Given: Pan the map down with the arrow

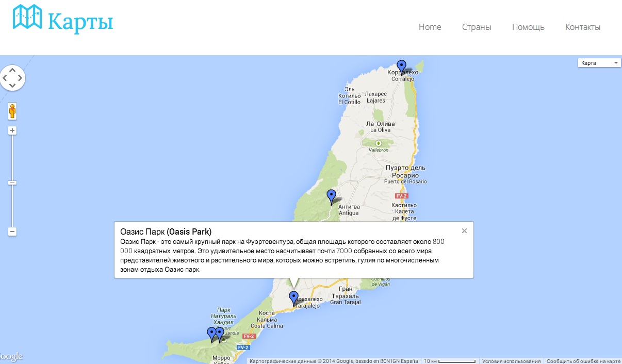Looking at the screenshot, I should [12, 87].
